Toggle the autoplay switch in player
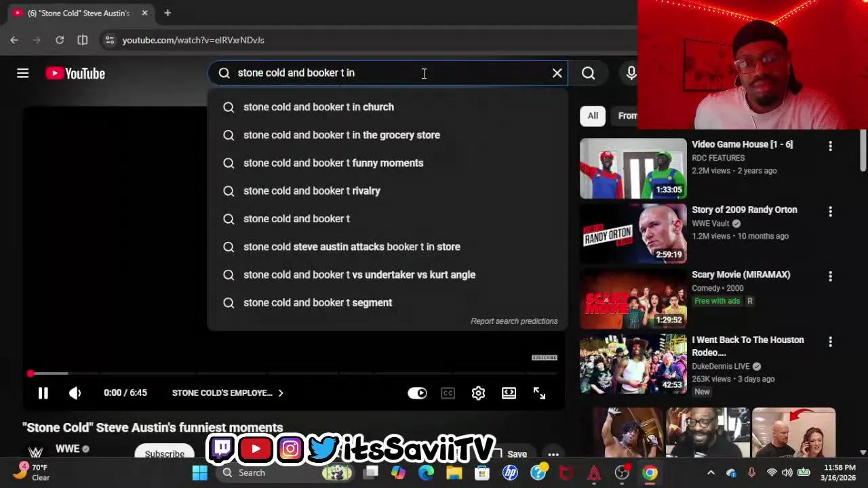868x488 pixels. [417, 393]
